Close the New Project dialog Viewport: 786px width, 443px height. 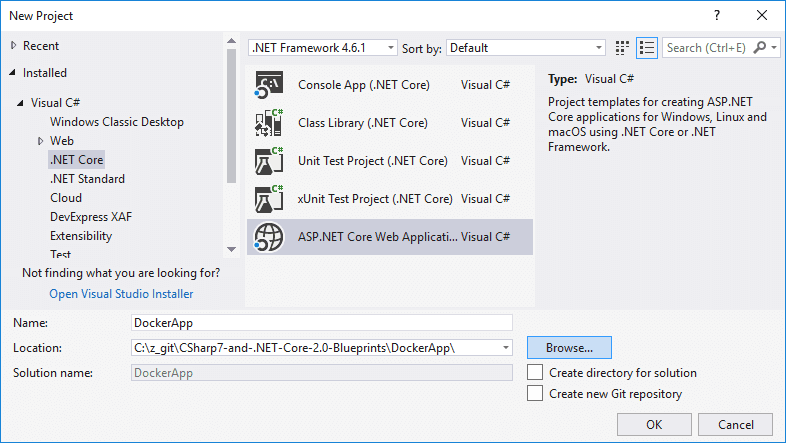point(762,16)
